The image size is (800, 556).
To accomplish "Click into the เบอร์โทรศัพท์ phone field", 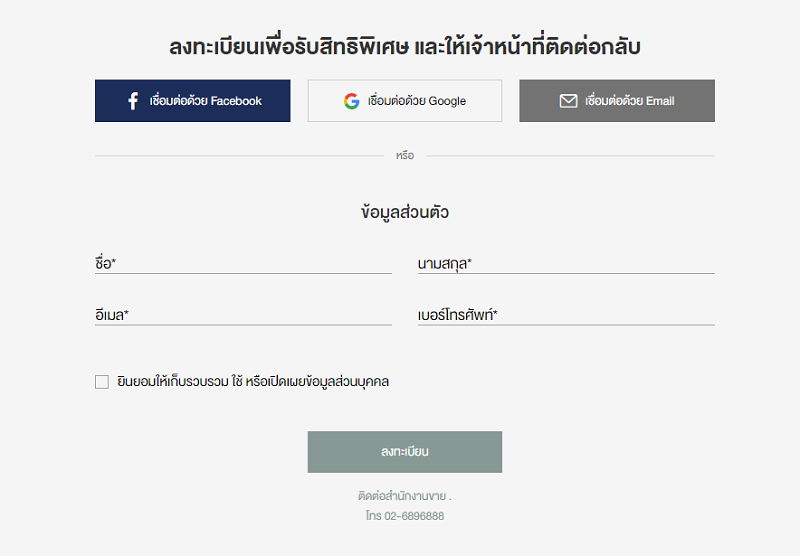I will click(x=566, y=315).
